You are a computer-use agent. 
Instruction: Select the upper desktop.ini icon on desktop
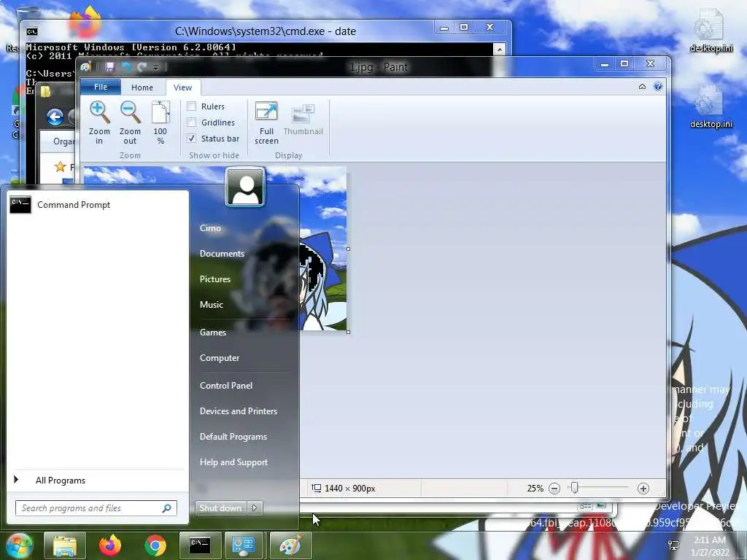[x=711, y=31]
